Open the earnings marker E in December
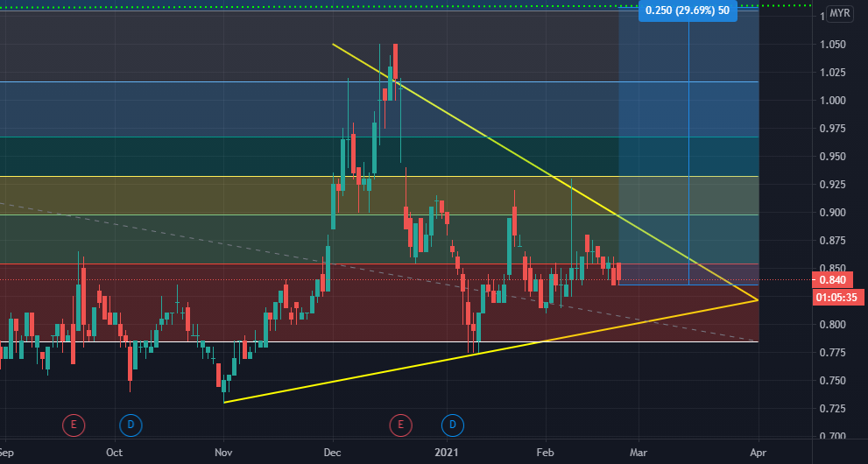Image resolution: width=868 pixels, height=464 pixels. 401,425
